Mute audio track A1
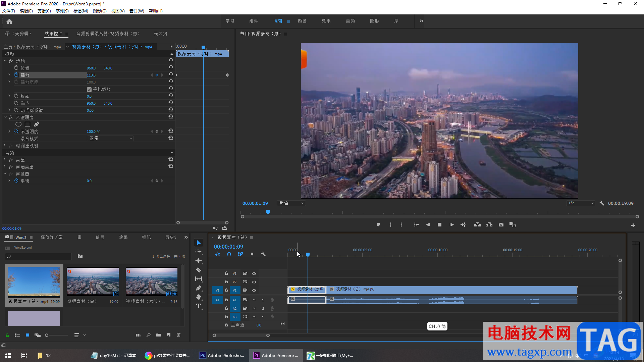 [254, 300]
